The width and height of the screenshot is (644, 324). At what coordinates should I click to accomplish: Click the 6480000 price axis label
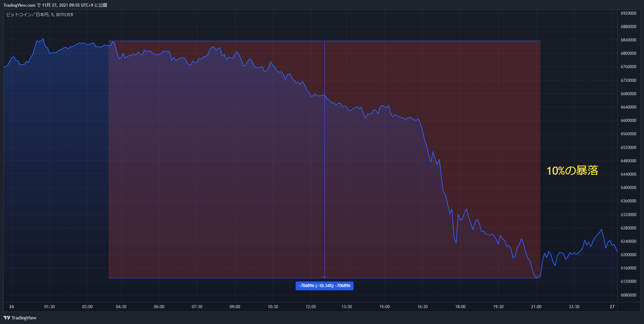tap(629, 161)
